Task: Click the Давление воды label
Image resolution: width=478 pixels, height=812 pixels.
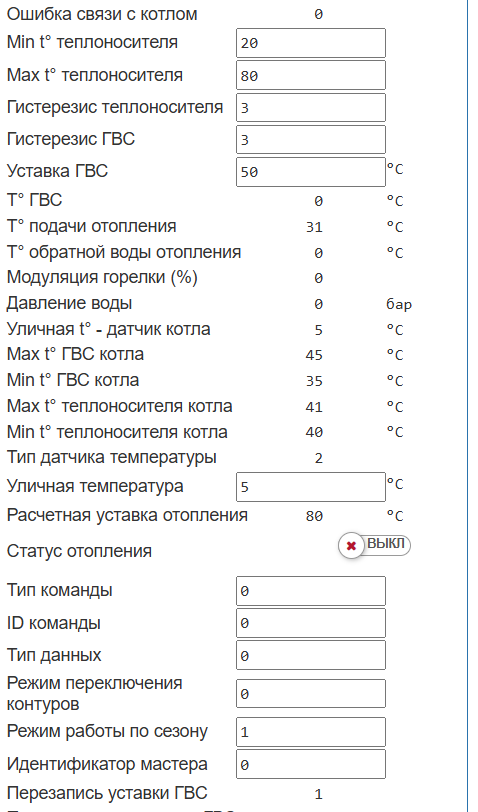Action: point(69,303)
